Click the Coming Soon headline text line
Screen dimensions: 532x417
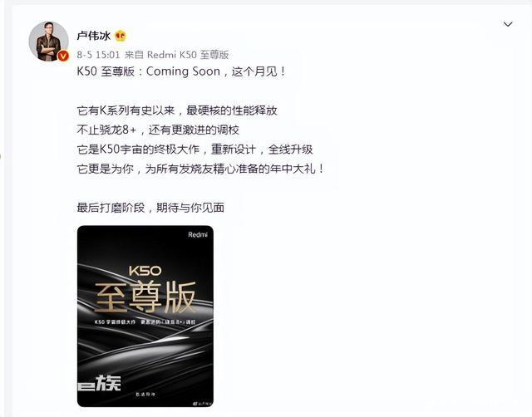click(181, 71)
